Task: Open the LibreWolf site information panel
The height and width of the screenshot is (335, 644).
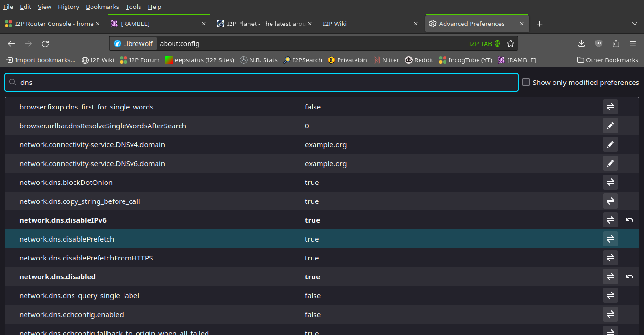Action: 132,43
